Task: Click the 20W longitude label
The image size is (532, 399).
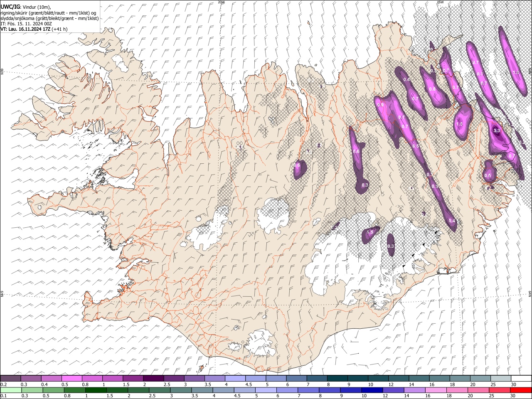Action: (x=221, y=2)
